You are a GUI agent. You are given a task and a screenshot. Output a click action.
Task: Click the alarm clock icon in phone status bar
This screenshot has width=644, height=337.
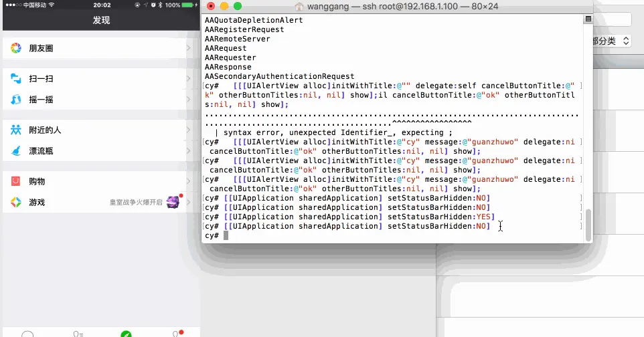coord(153,5)
